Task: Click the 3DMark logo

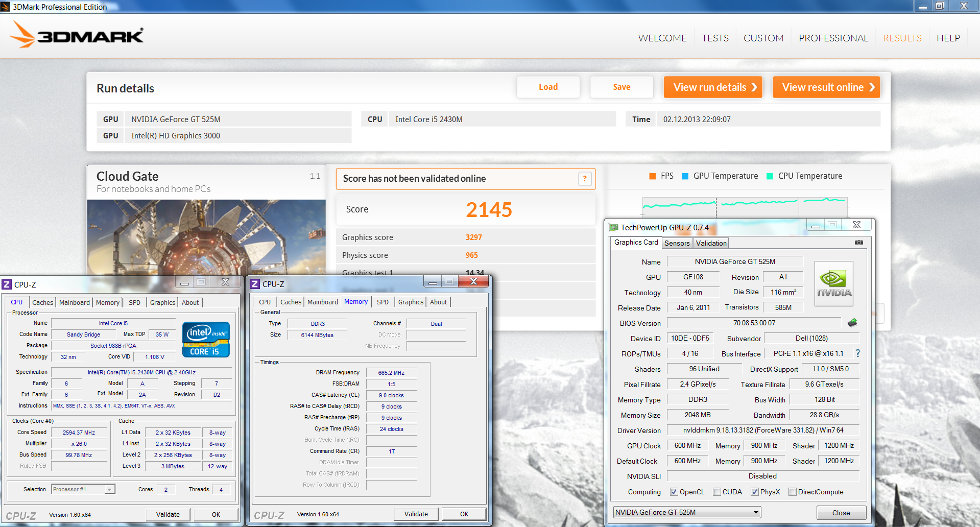Action: pos(77,35)
